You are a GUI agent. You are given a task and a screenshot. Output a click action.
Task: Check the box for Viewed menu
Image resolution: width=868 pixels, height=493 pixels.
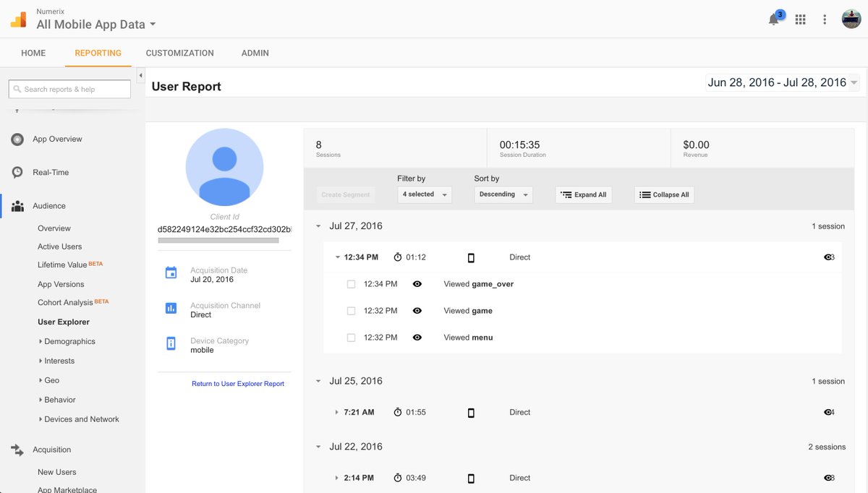(352, 338)
